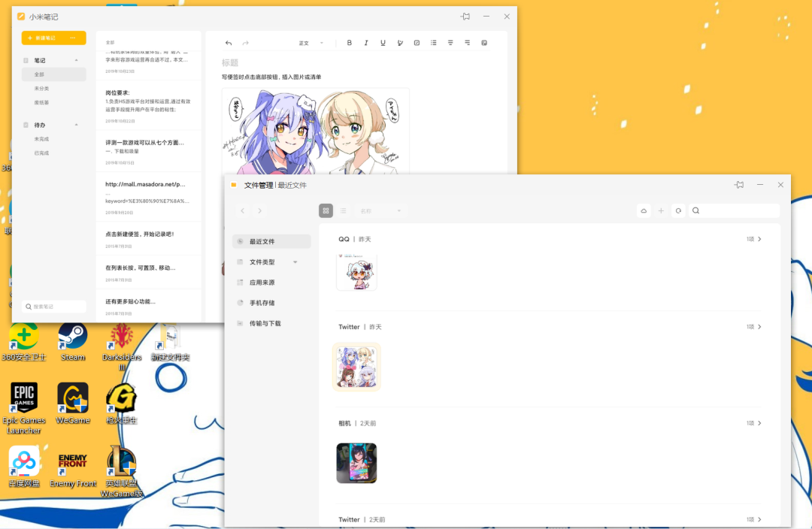Click the undo arrow in note editor
Viewport: 812px width, 529px height.
click(229, 43)
